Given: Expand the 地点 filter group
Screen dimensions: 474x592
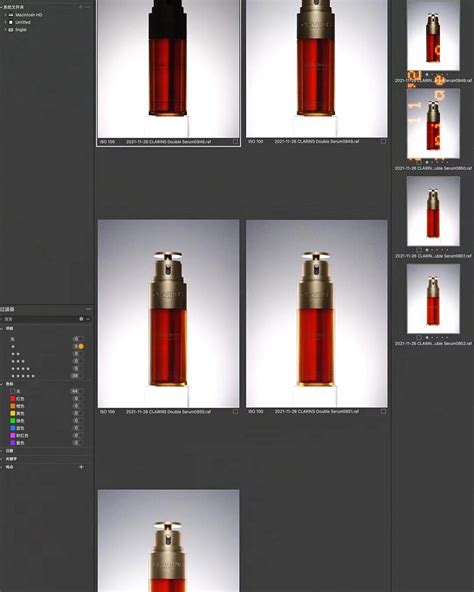Looking at the screenshot, I should [2, 467].
